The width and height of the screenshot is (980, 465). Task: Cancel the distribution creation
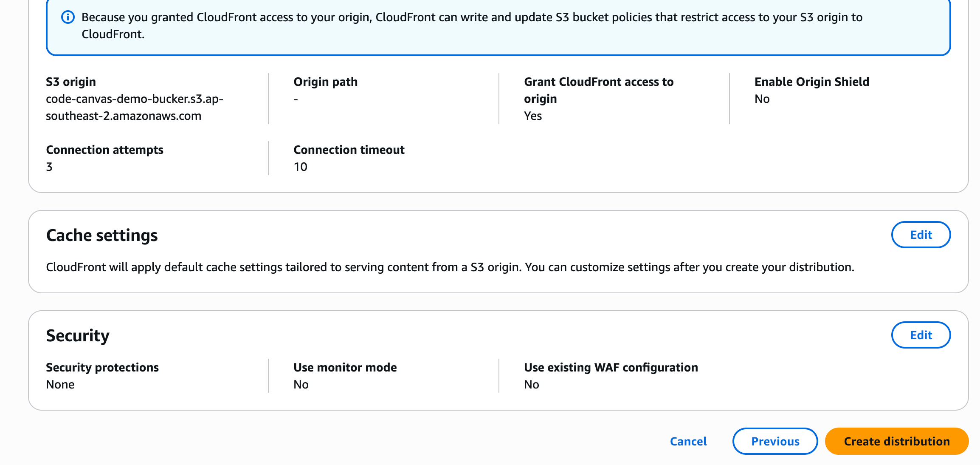tap(688, 442)
